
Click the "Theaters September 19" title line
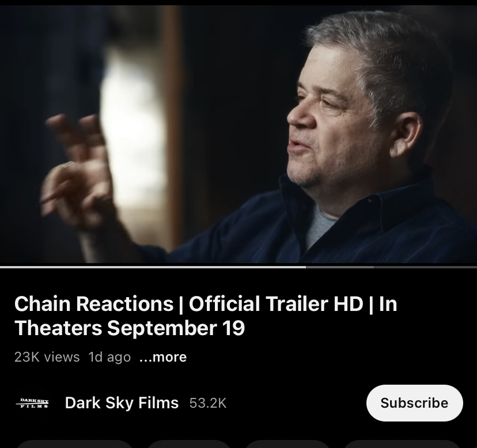(x=130, y=328)
